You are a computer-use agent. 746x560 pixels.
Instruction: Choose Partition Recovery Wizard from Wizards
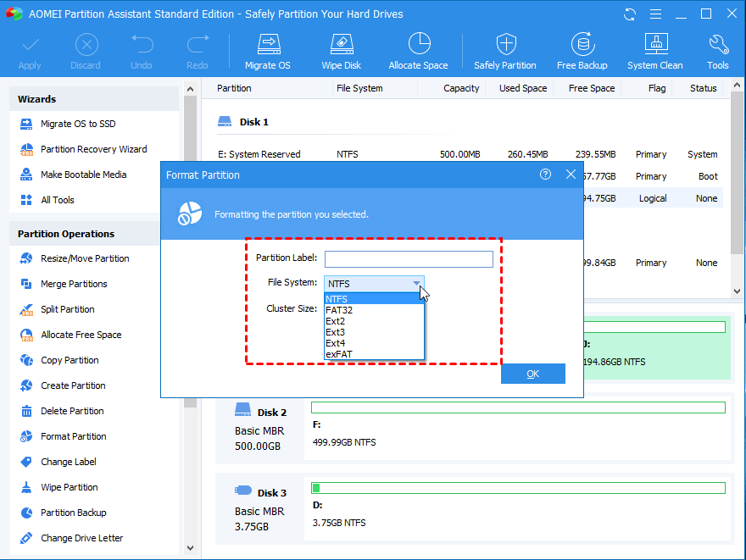93,149
